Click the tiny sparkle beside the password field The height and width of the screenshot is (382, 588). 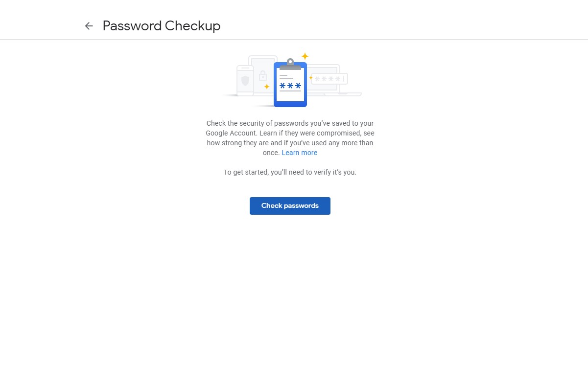click(310, 78)
